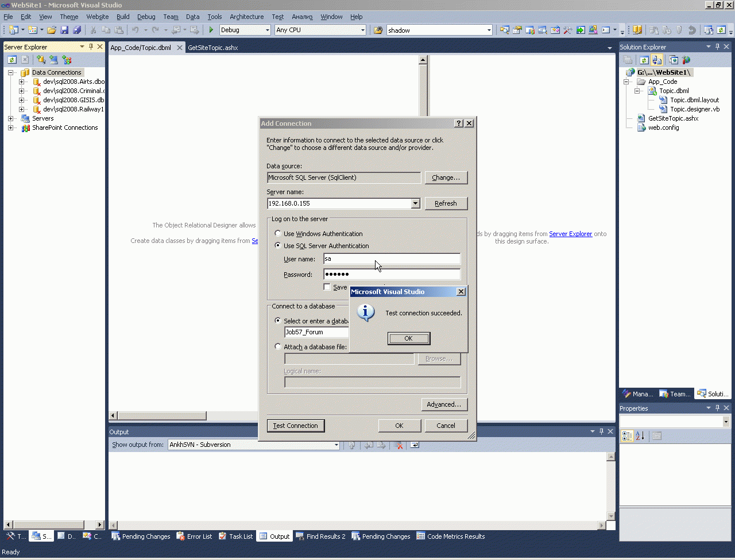This screenshot has width=735, height=560.
Task: Click the Refresh icon in Solution Explorer toolbar
Action: click(x=644, y=60)
